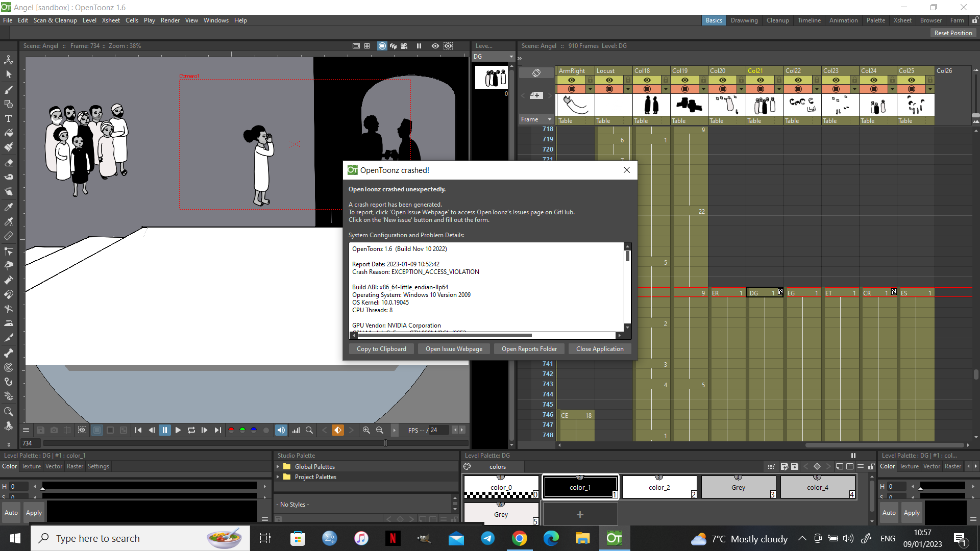Mute the sound in the viewer playback bar
980x551 pixels.
click(x=281, y=430)
